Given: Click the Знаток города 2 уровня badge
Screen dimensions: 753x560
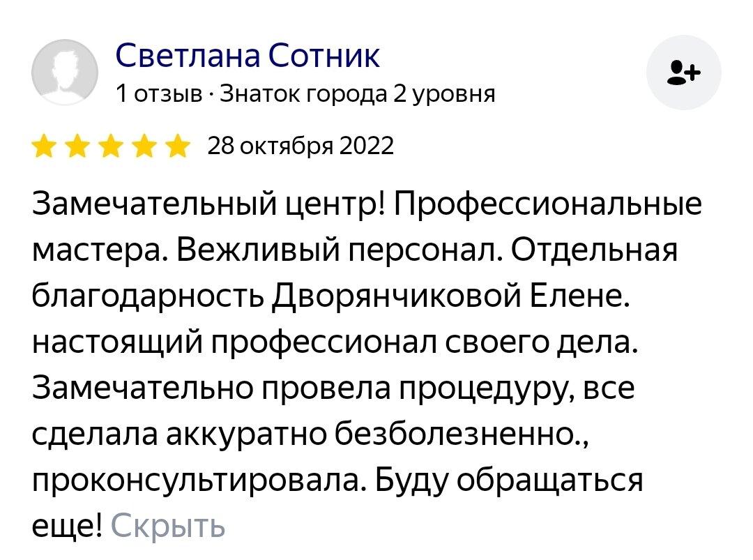Looking at the screenshot, I should pyautogui.click(x=357, y=94).
